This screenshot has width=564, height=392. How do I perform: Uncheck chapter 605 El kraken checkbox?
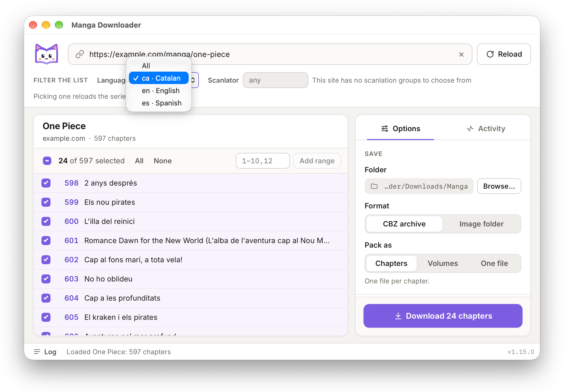coord(46,317)
